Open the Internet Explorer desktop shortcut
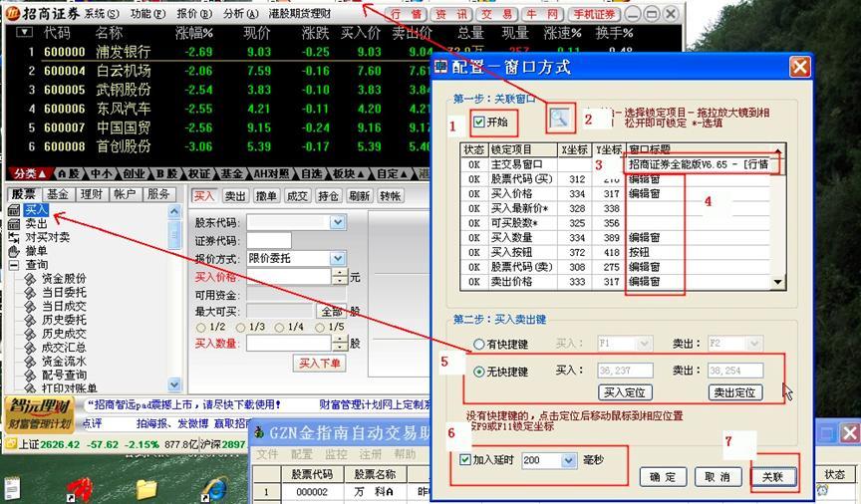 pos(215,489)
